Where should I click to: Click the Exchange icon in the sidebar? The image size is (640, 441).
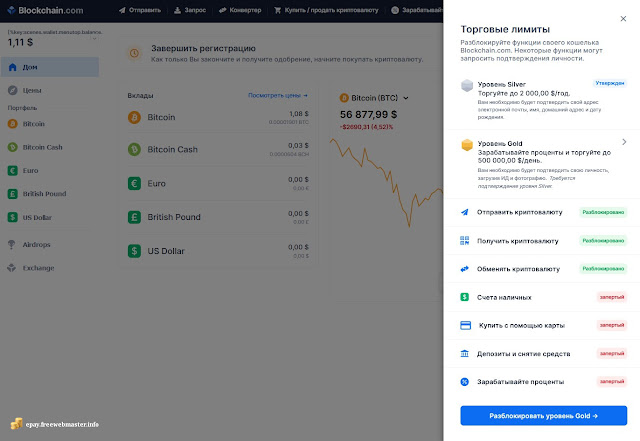[12, 268]
